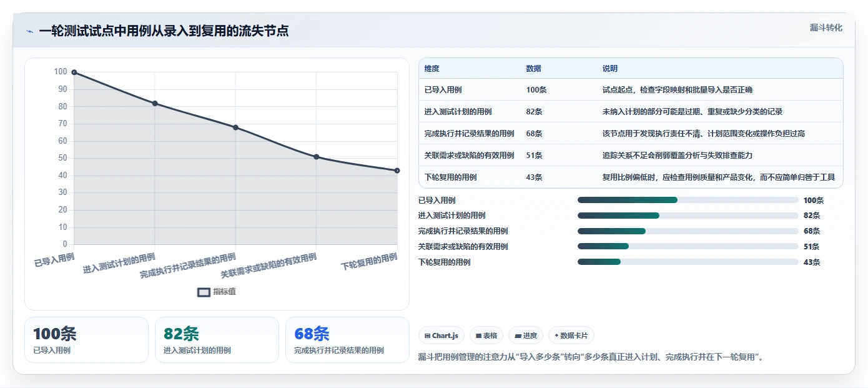Click the chart x-axis label 已导入用例
This screenshot has height=388, width=868.
(54, 259)
